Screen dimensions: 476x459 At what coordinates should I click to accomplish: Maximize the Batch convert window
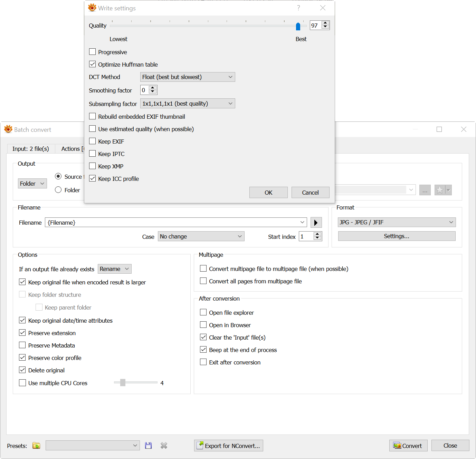tap(439, 129)
